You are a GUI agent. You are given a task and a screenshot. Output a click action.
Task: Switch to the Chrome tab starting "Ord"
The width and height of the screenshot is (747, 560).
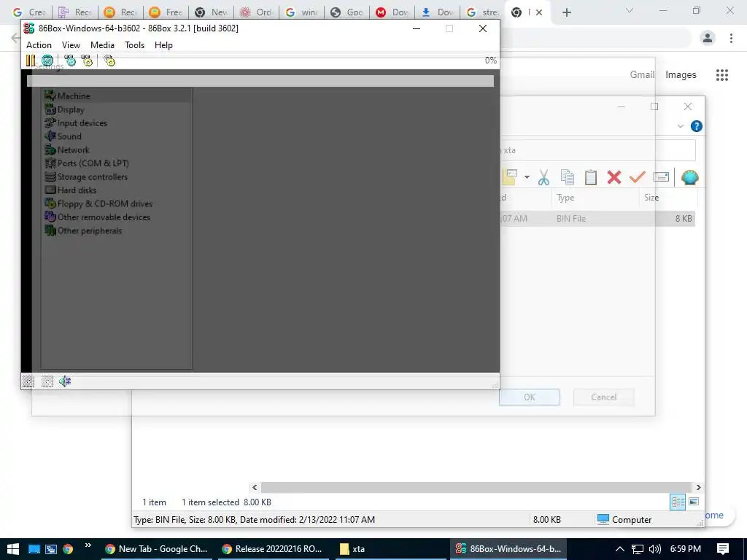tap(256, 12)
